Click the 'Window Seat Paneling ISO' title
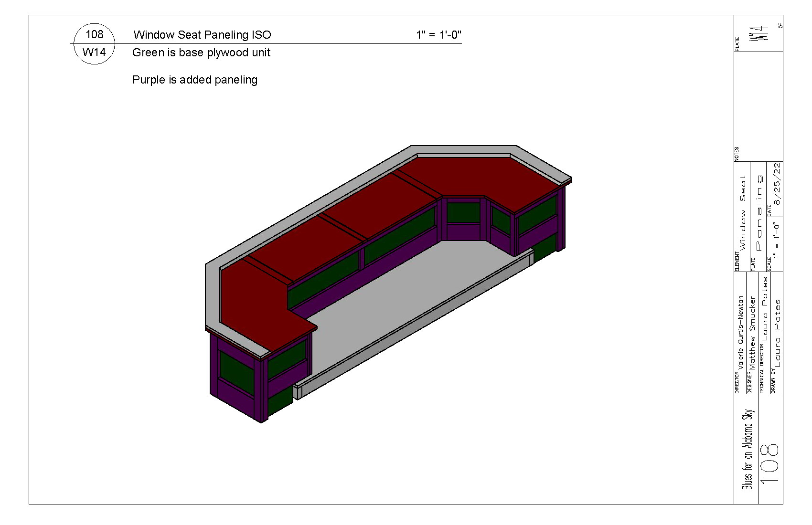Screen dimensions: 812x525 tap(202, 35)
